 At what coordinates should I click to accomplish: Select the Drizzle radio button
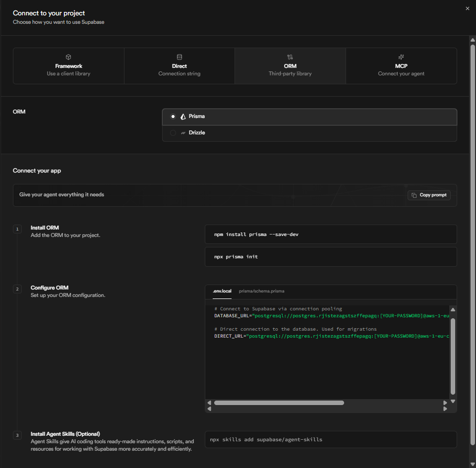point(173,133)
